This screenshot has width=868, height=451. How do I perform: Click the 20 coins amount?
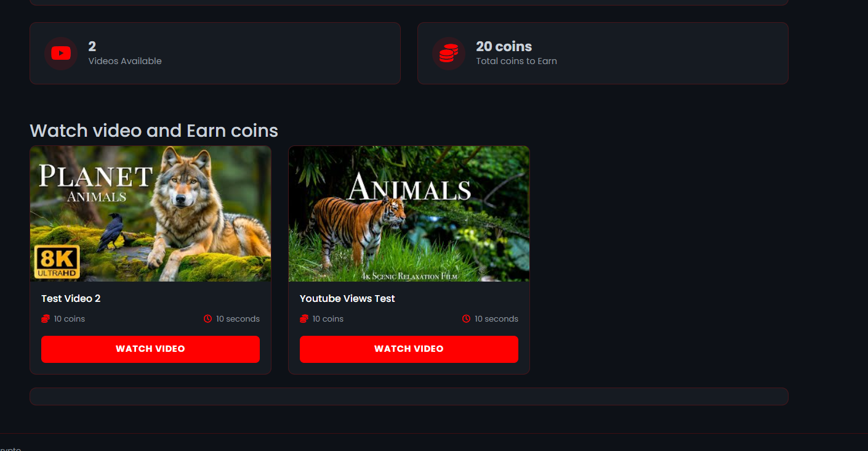click(504, 46)
